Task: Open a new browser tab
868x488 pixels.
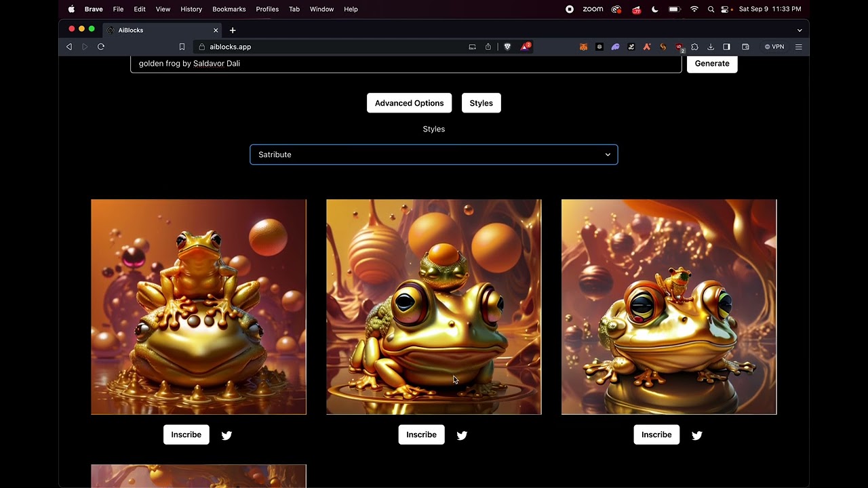Action: point(233,30)
